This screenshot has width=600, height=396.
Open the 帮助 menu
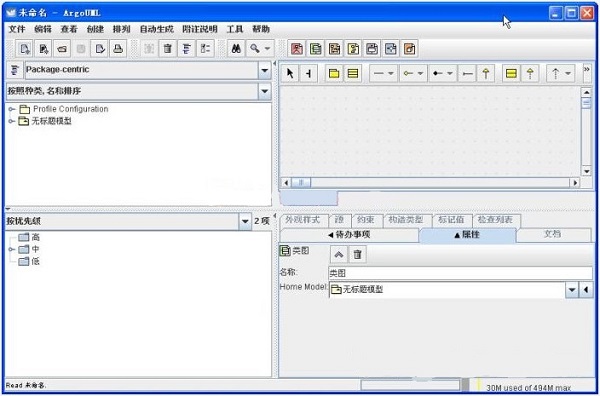click(x=261, y=29)
